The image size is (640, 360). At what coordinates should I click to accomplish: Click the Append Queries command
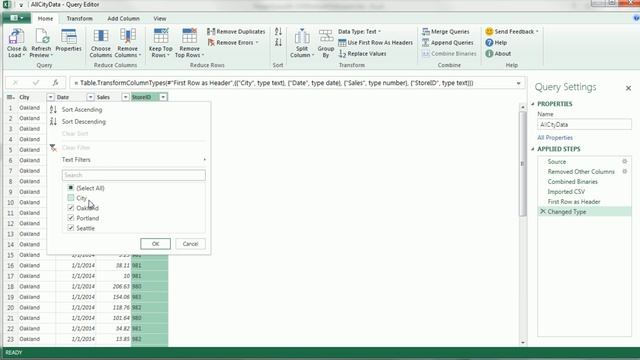(448, 42)
